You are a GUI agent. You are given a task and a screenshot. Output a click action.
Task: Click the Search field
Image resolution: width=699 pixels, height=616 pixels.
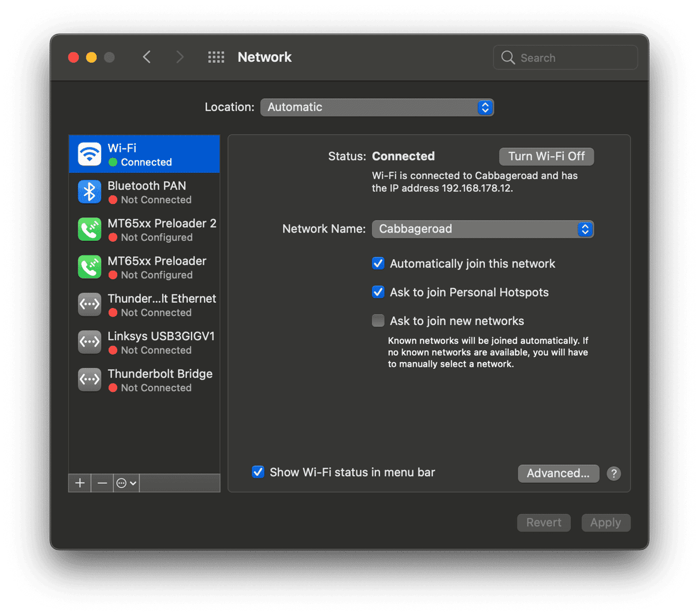(565, 57)
